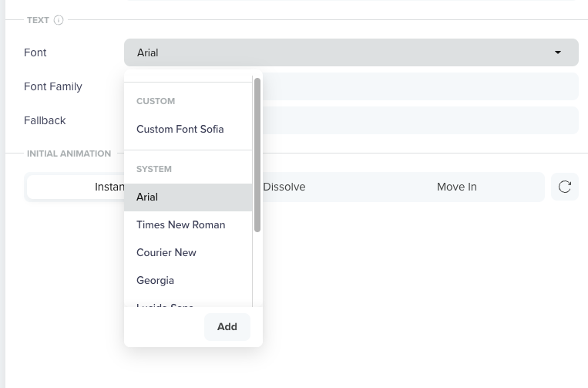The height and width of the screenshot is (388, 588).
Task: Click the info icon beside TEXT heading
Action: coord(59,20)
